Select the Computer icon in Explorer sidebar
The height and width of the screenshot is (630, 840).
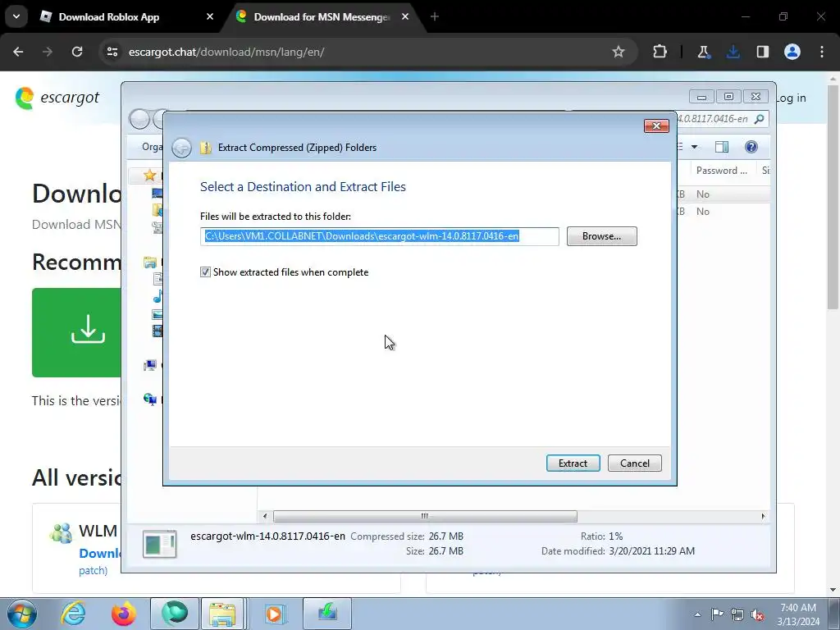pyautogui.click(x=150, y=365)
